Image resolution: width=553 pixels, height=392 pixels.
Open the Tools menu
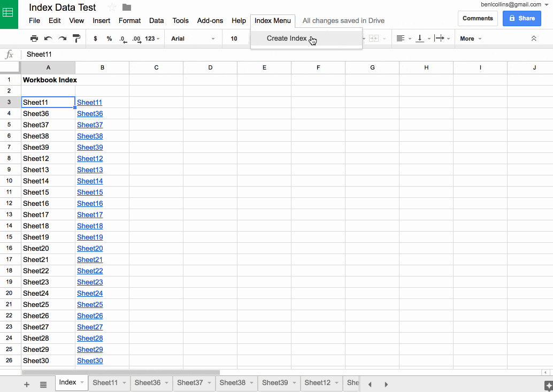(180, 20)
